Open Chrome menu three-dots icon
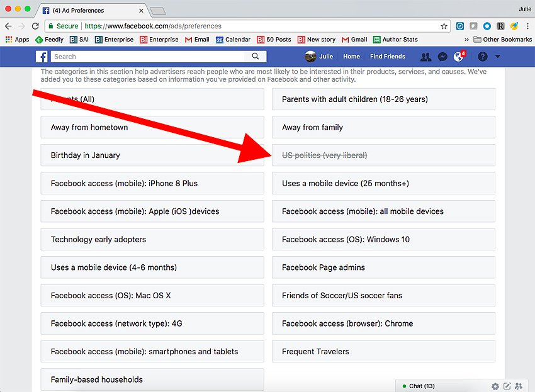Screen dimensions: 535x392 (x=527, y=26)
